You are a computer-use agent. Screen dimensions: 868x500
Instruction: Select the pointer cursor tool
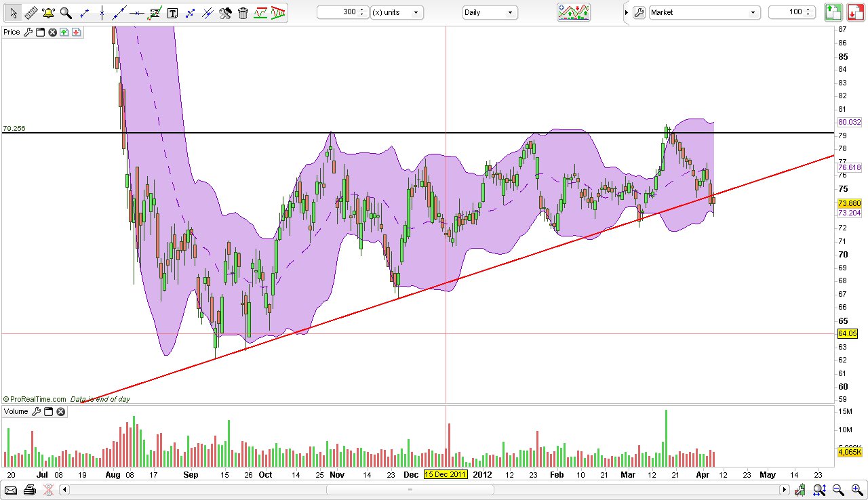(12, 12)
